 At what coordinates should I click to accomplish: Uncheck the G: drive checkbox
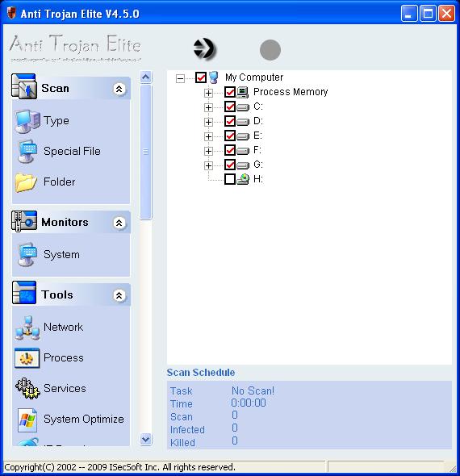pos(230,165)
